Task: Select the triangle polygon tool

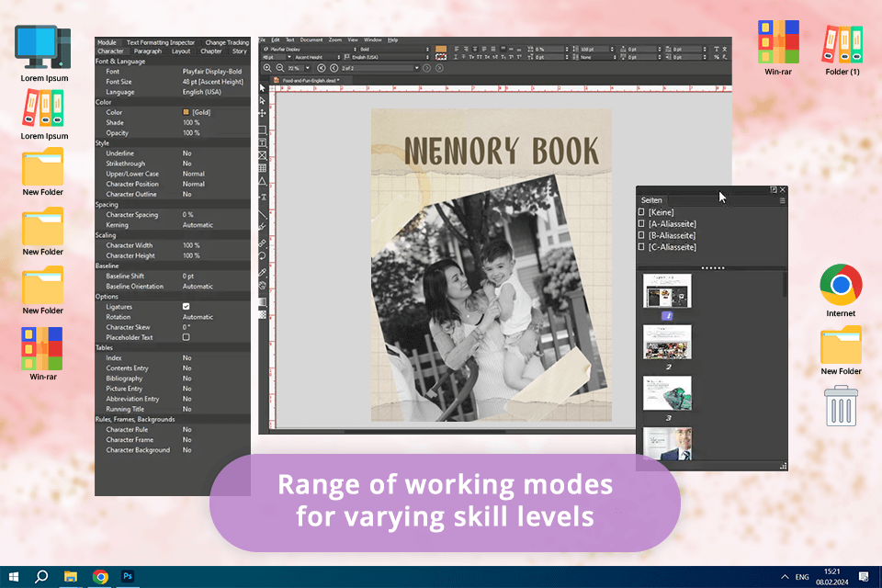Action: click(262, 181)
